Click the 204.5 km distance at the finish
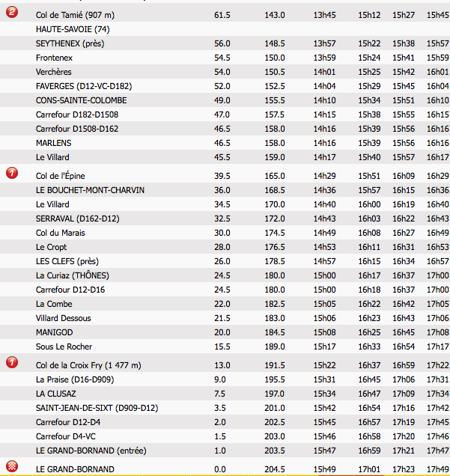The image size is (450, 476). click(274, 469)
